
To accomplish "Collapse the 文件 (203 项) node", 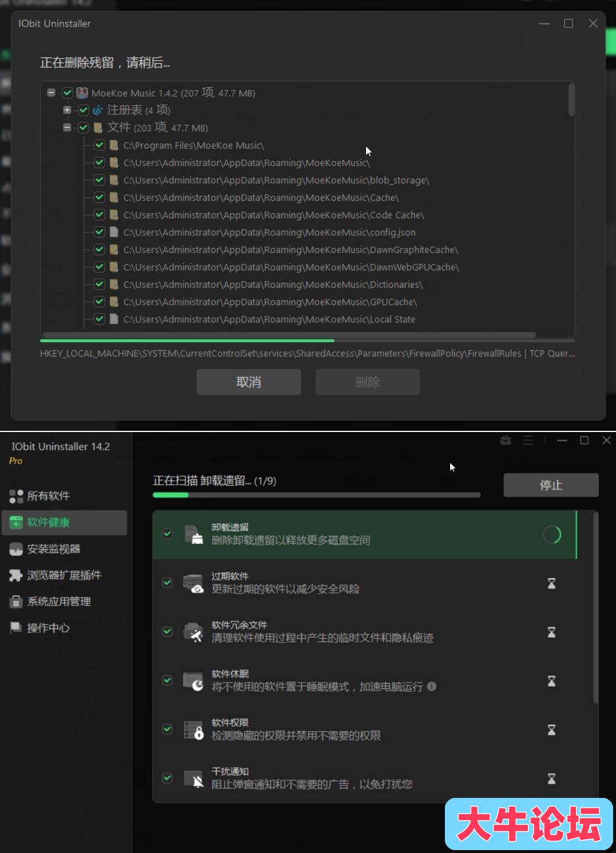I will (67, 128).
